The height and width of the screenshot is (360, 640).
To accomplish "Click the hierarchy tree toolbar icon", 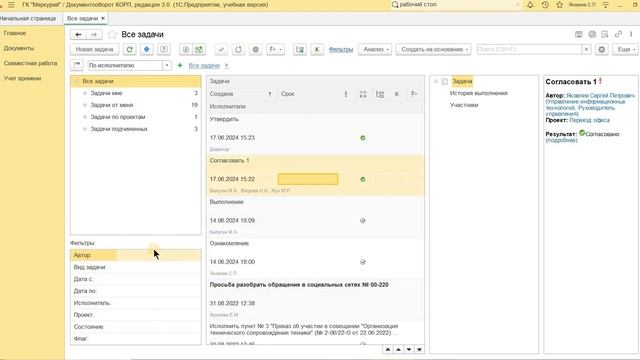I will [x=300, y=49].
